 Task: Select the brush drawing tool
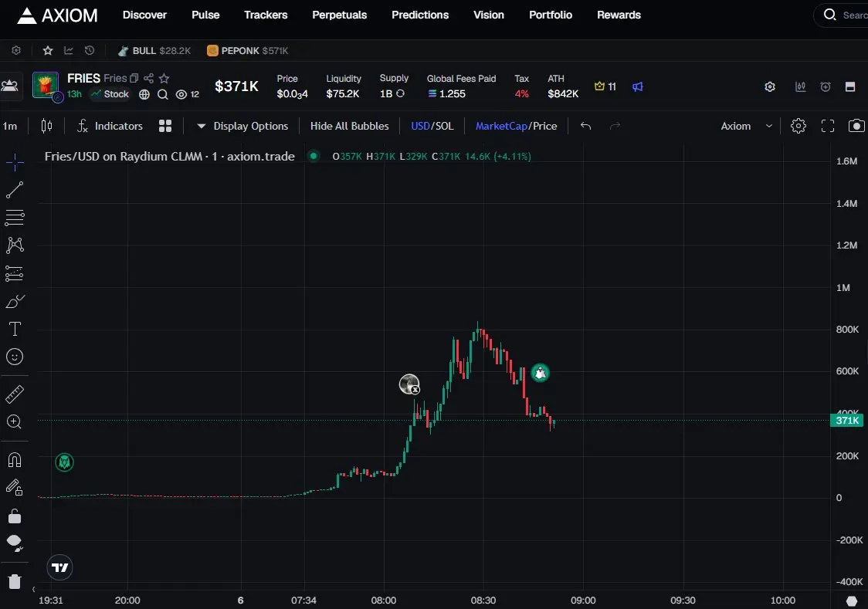coord(15,302)
